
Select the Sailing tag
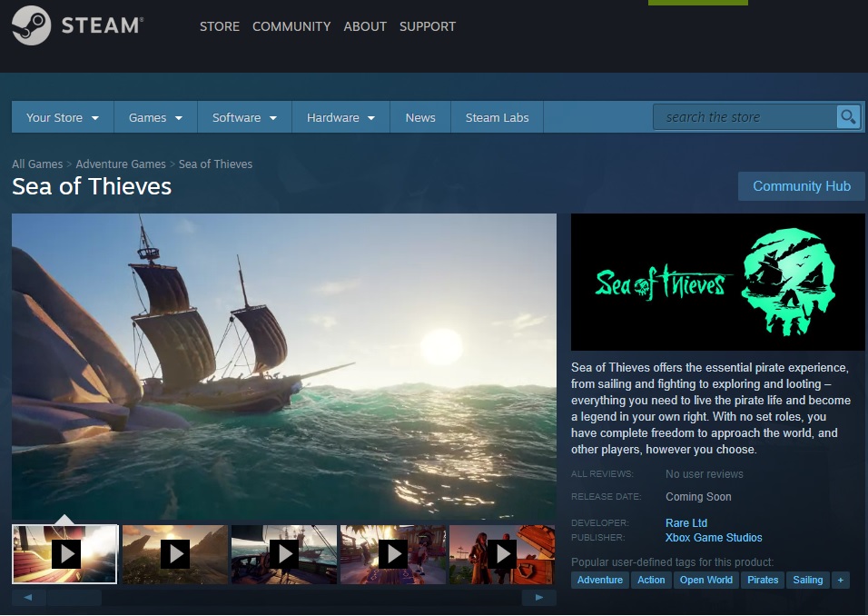point(808,580)
